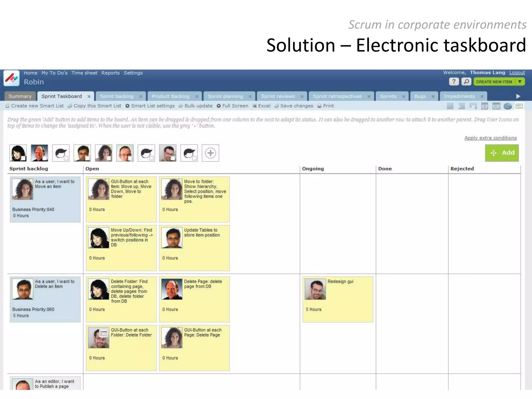Select the flat list view icon
Screen dimensions: 532x399
click(450, 106)
